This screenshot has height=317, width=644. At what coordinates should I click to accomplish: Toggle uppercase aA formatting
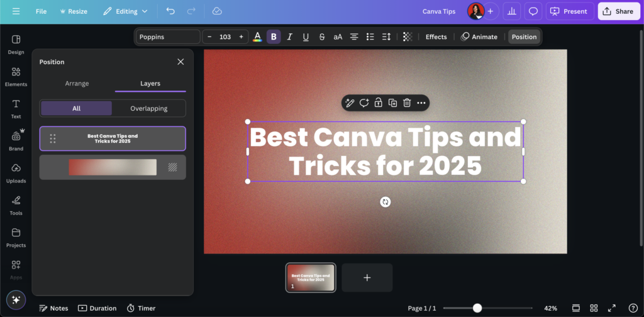point(338,37)
